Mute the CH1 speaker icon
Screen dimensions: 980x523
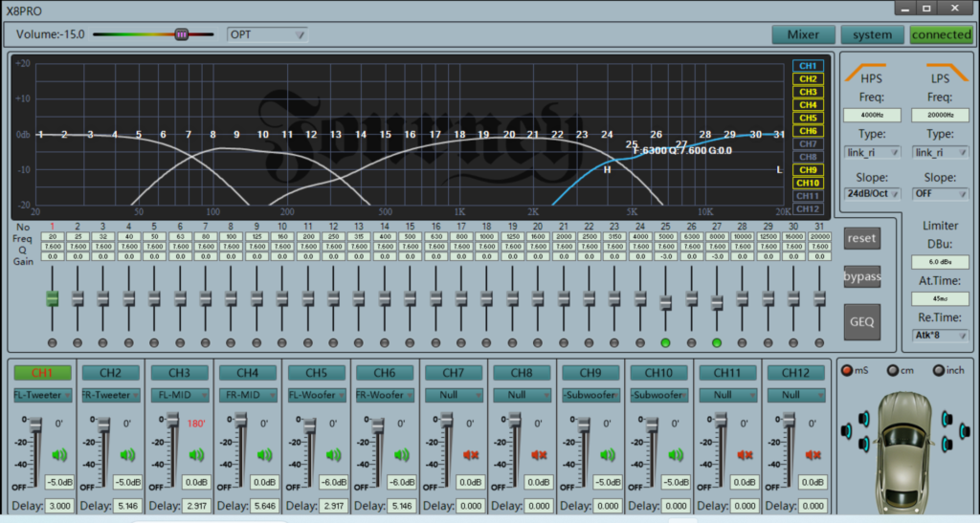click(59, 455)
